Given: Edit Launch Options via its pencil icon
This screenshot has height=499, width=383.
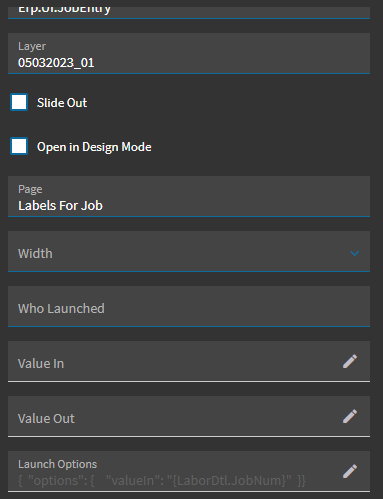Looking at the screenshot, I should tap(350, 471).
